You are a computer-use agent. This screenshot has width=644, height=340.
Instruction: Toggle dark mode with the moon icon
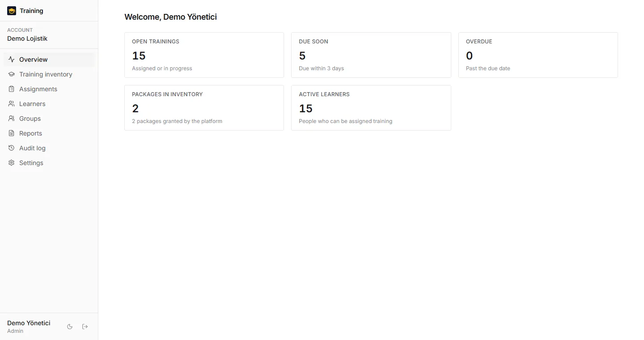[x=70, y=327]
